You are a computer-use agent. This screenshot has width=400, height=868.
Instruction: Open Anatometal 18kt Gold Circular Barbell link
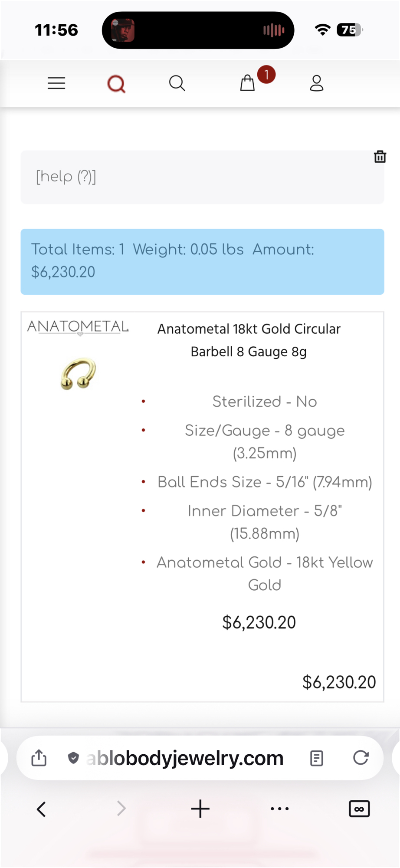(x=249, y=340)
